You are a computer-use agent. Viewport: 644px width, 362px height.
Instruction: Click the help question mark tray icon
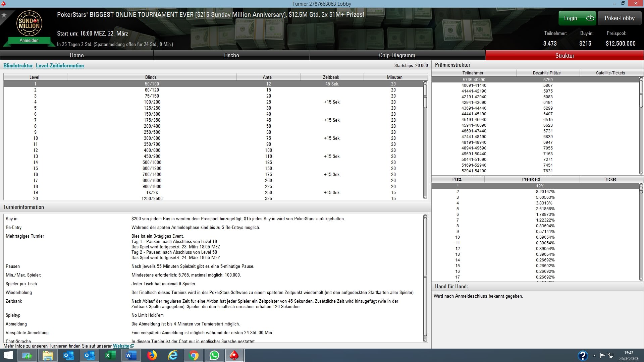coord(583,356)
